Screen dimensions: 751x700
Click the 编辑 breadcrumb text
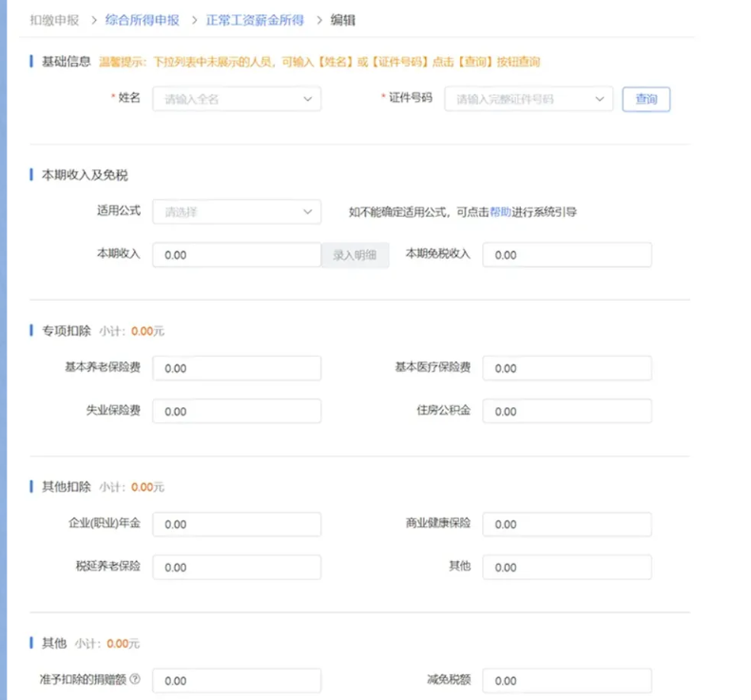343,20
